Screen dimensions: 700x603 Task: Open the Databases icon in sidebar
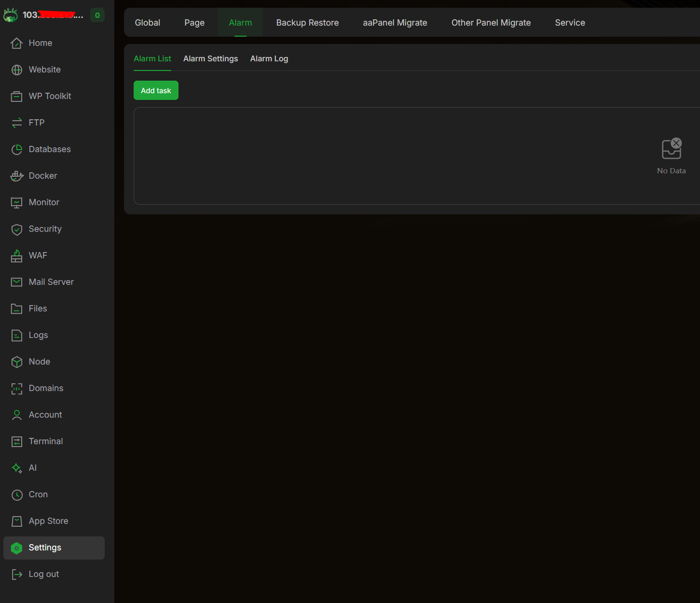(17, 150)
